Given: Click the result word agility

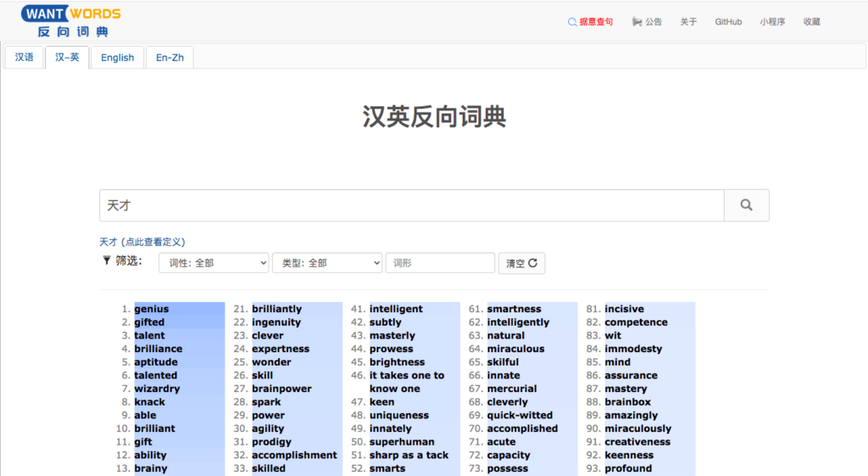Looking at the screenshot, I should point(267,428).
